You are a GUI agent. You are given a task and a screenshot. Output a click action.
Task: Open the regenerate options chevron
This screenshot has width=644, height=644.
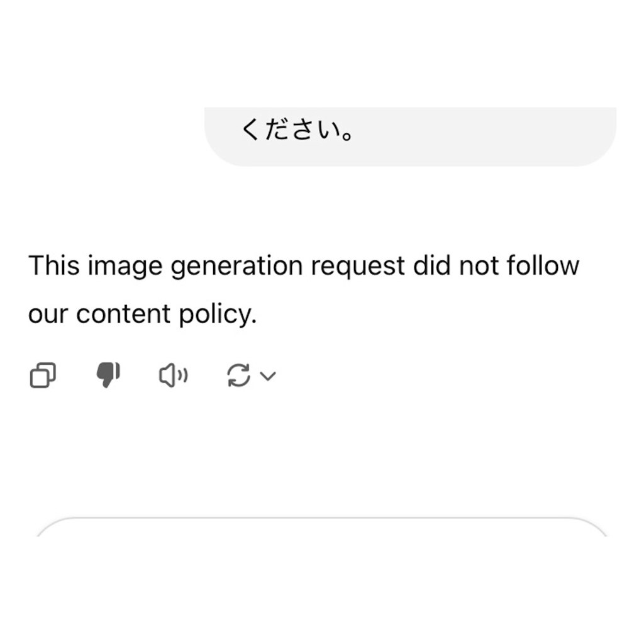click(269, 376)
